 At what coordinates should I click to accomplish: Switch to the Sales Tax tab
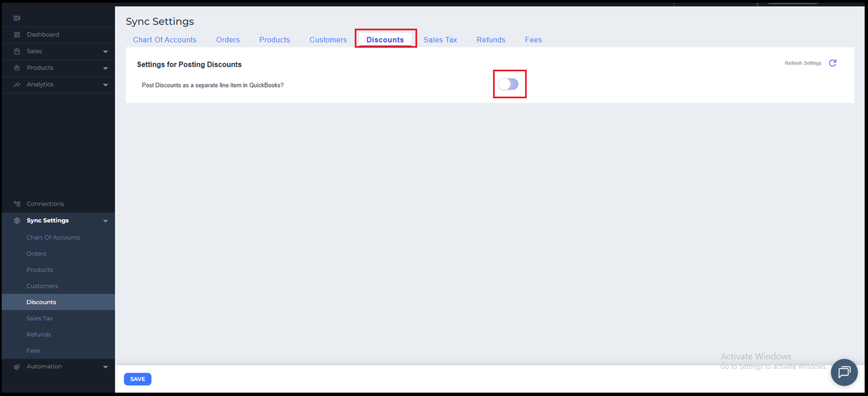pyautogui.click(x=440, y=40)
